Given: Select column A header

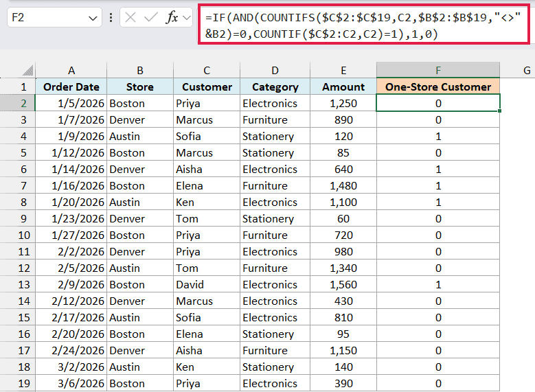Looking at the screenshot, I should [71, 70].
